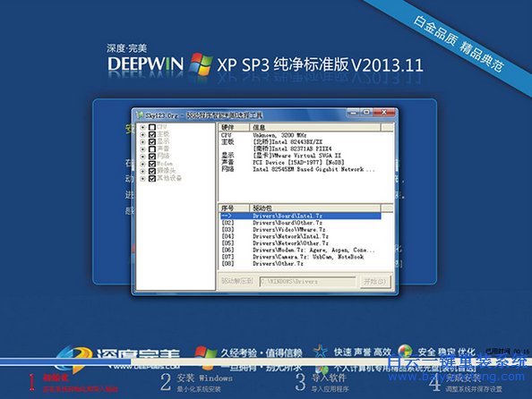Expand the 其他设备 tree node
The height and width of the screenshot is (399, 532).
pyautogui.click(x=142, y=178)
